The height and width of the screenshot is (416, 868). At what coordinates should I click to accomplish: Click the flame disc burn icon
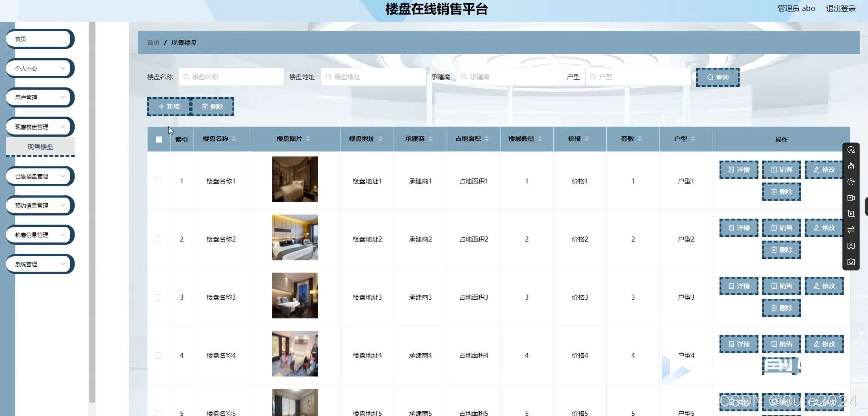[x=851, y=166]
